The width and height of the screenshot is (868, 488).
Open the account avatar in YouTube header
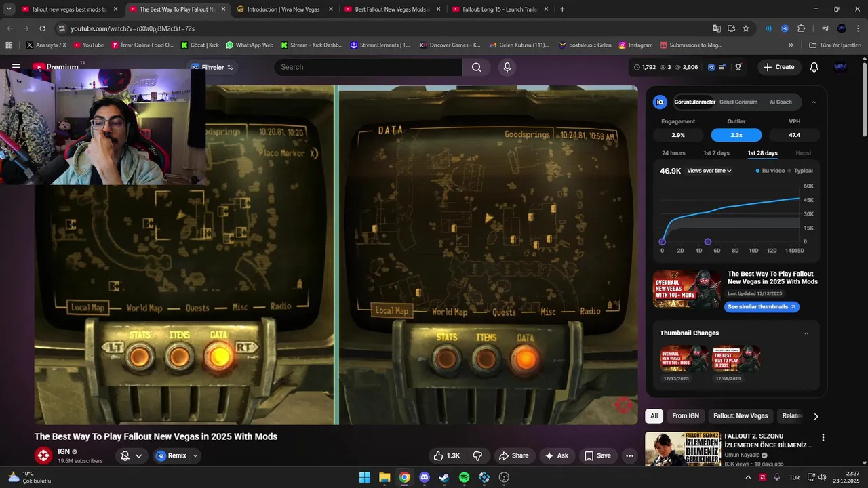click(840, 67)
